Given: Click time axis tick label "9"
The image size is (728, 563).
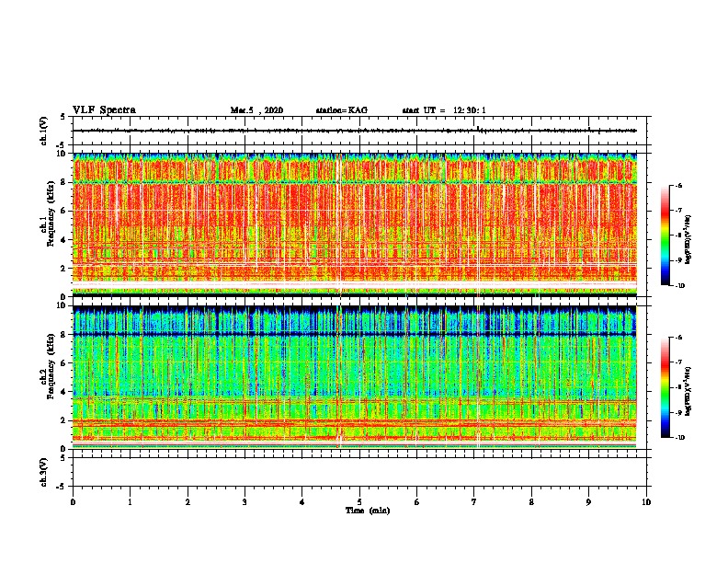Looking at the screenshot, I should click(x=588, y=502).
